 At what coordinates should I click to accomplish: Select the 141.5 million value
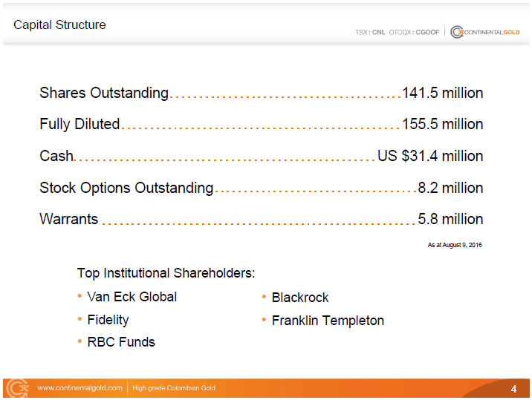[442, 94]
